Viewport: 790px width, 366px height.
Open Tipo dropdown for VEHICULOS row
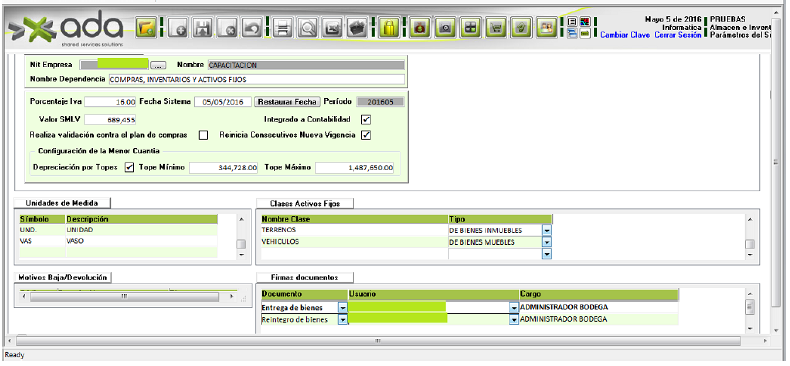[x=547, y=242]
